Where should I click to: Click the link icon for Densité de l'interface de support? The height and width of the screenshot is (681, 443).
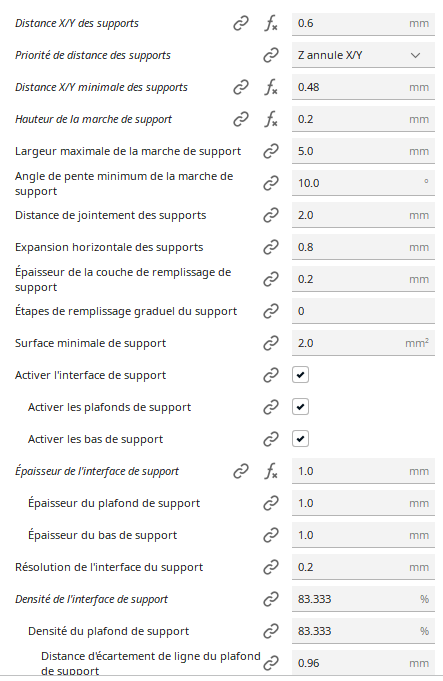(x=271, y=599)
